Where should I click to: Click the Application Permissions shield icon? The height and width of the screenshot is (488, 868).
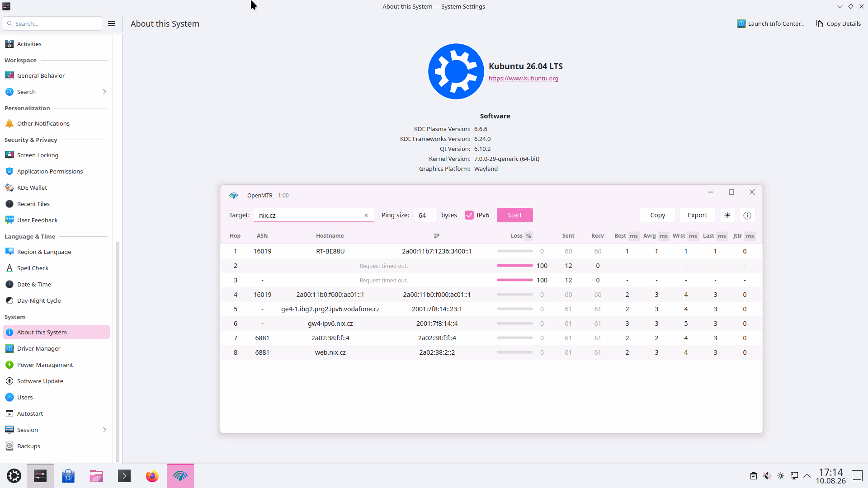click(9, 171)
